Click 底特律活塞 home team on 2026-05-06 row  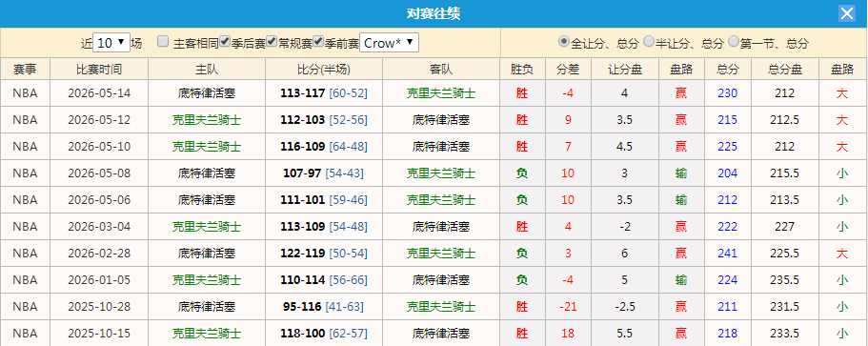(x=207, y=200)
